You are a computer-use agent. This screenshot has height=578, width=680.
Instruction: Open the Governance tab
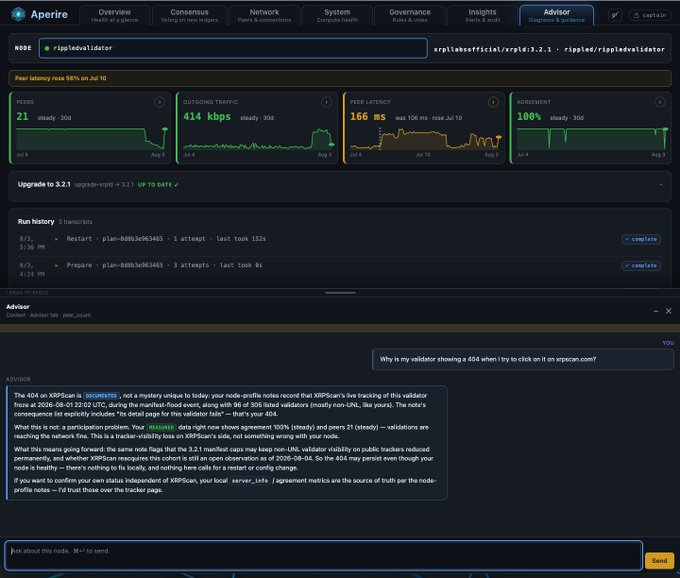click(410, 15)
